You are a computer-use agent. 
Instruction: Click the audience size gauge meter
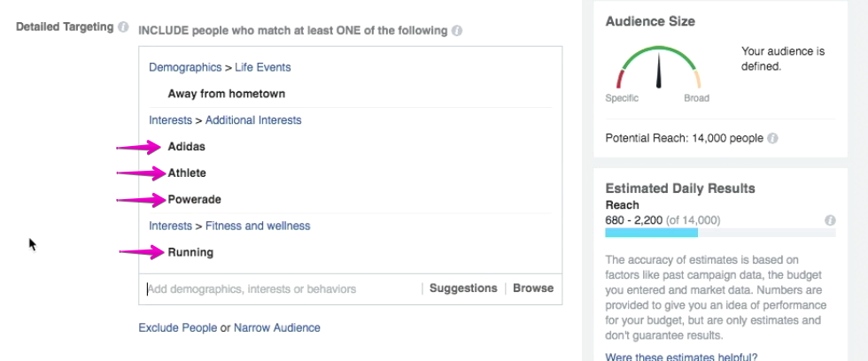pyautogui.click(x=659, y=67)
